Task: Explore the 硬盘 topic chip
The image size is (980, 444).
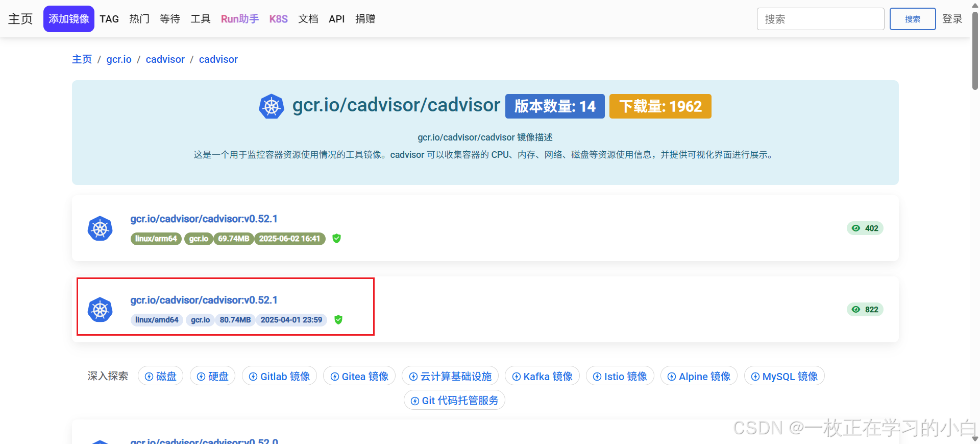Action: [213, 376]
